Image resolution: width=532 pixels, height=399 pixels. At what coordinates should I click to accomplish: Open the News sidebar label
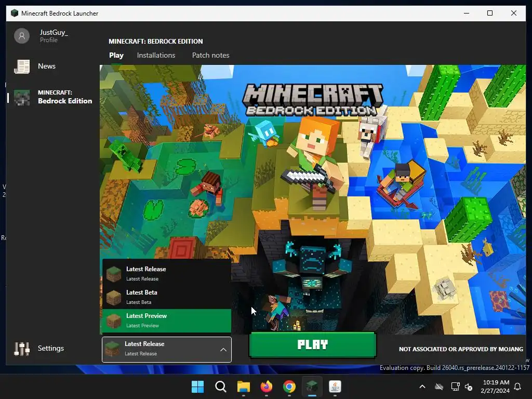pos(46,66)
